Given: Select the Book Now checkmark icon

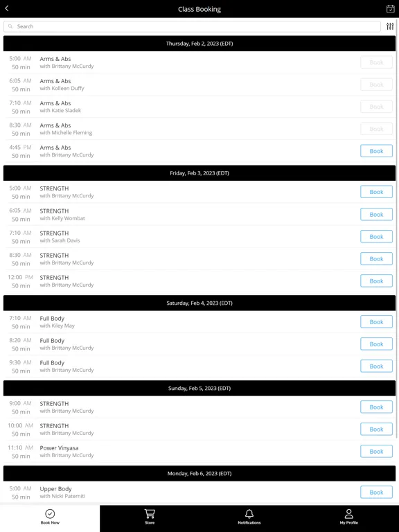Looking at the screenshot, I should [50, 514].
